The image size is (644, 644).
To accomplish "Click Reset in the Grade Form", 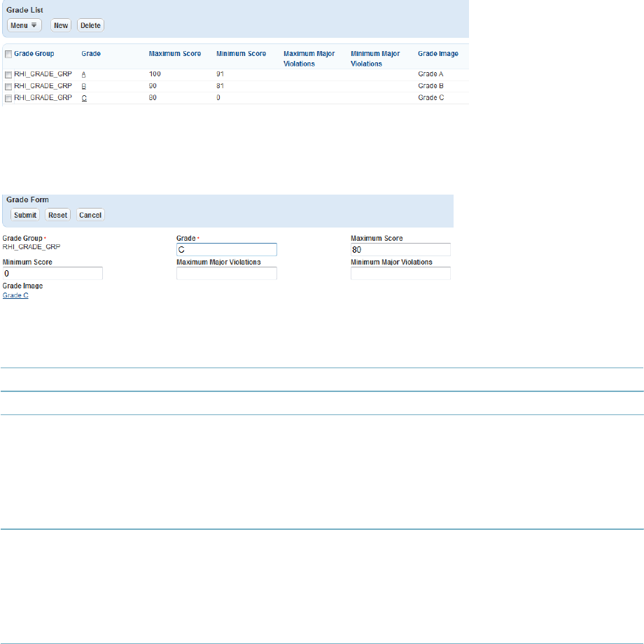I will (x=58, y=215).
